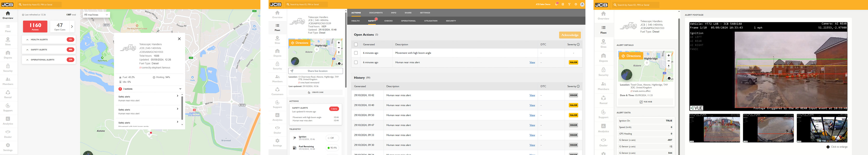Open Rental in the left panel sidebar
Viewport: 868px width, 155px height.
(8, 94)
